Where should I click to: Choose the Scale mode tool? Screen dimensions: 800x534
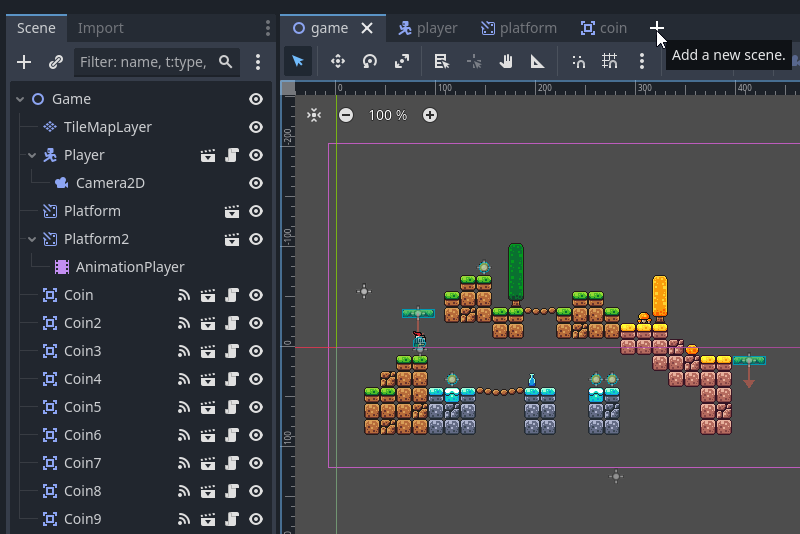coord(402,61)
